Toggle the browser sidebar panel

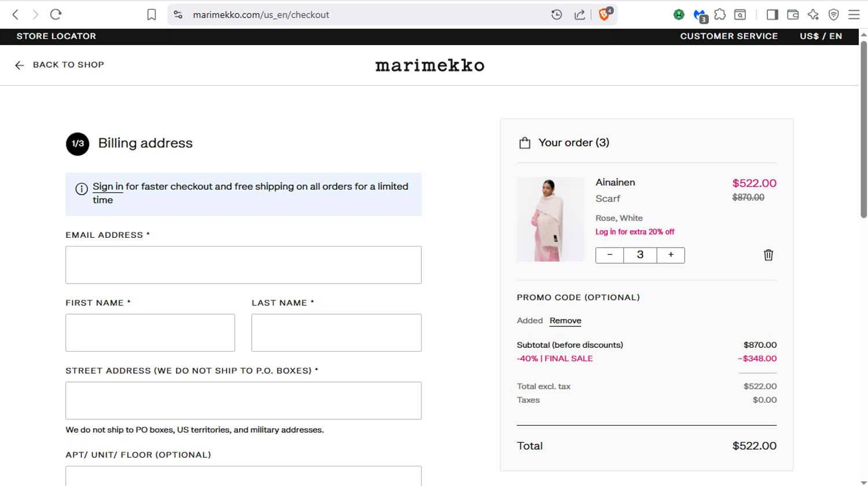point(772,14)
